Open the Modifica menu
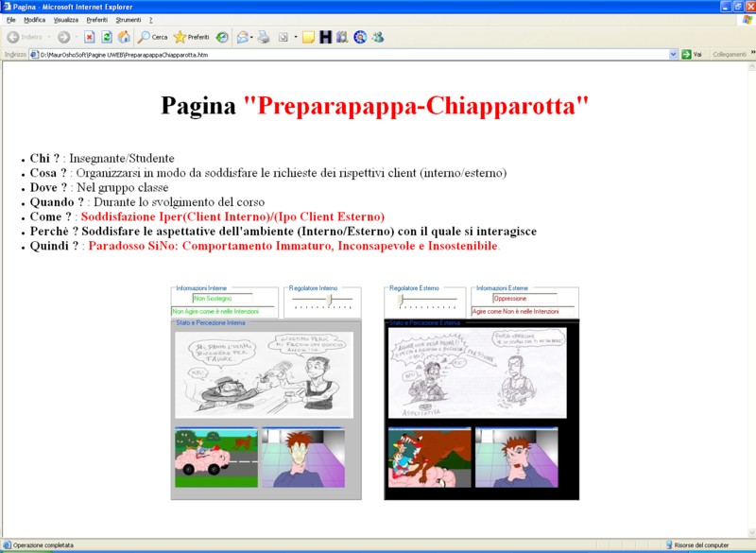Image resolution: width=756 pixels, height=553 pixels. [35, 20]
